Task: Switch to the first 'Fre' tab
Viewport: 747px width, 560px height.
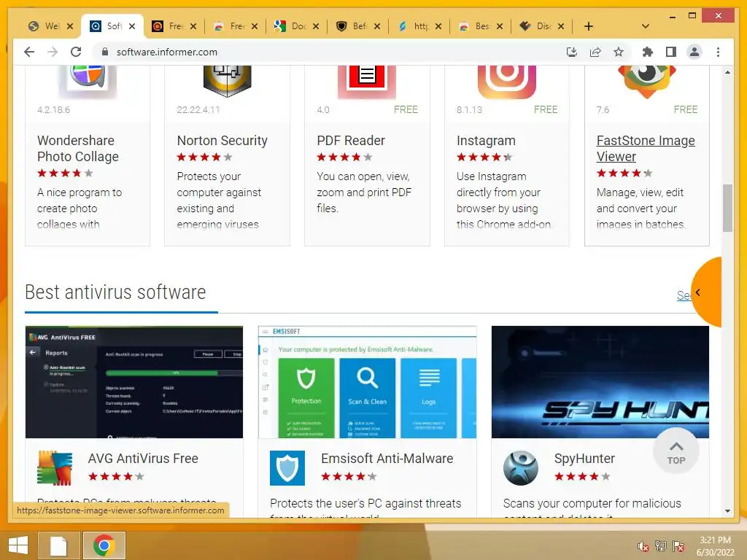Action: pos(169,26)
